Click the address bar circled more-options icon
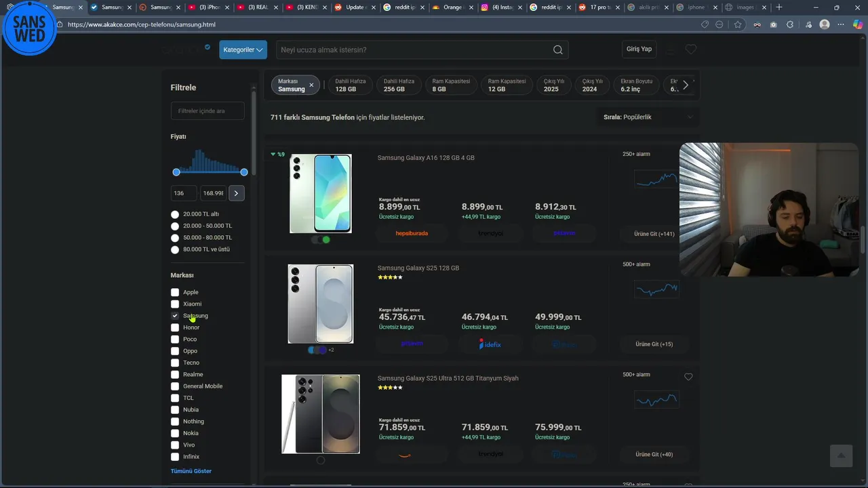This screenshot has width=868, height=488. tap(719, 24)
